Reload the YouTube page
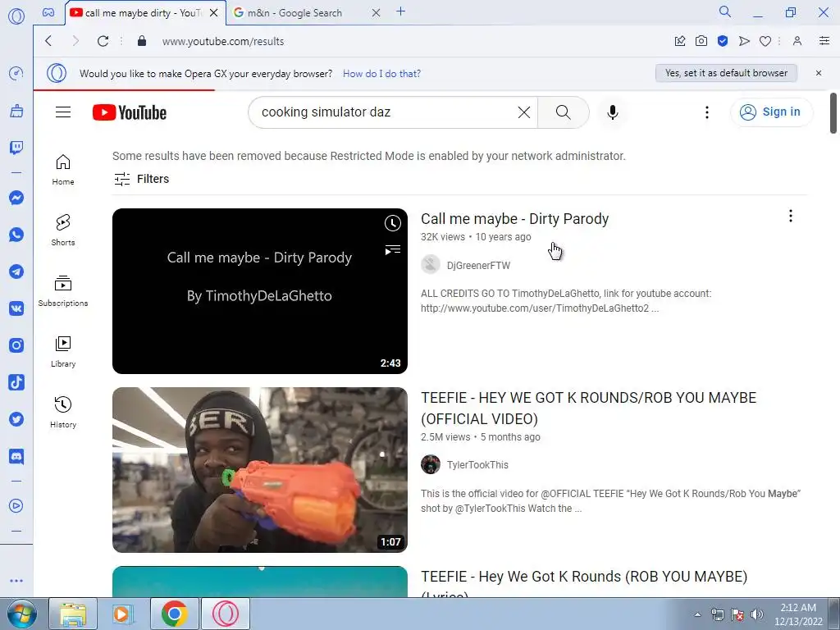The image size is (840, 630). tap(103, 41)
